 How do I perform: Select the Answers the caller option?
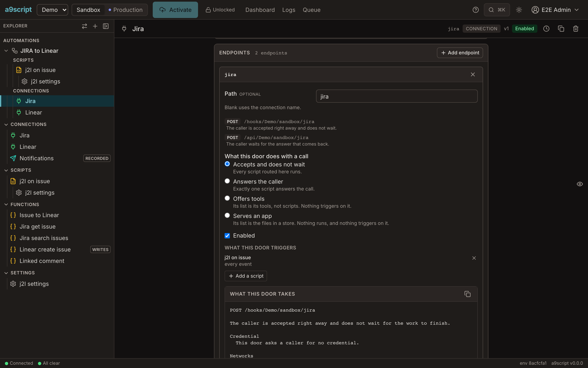[227, 181]
